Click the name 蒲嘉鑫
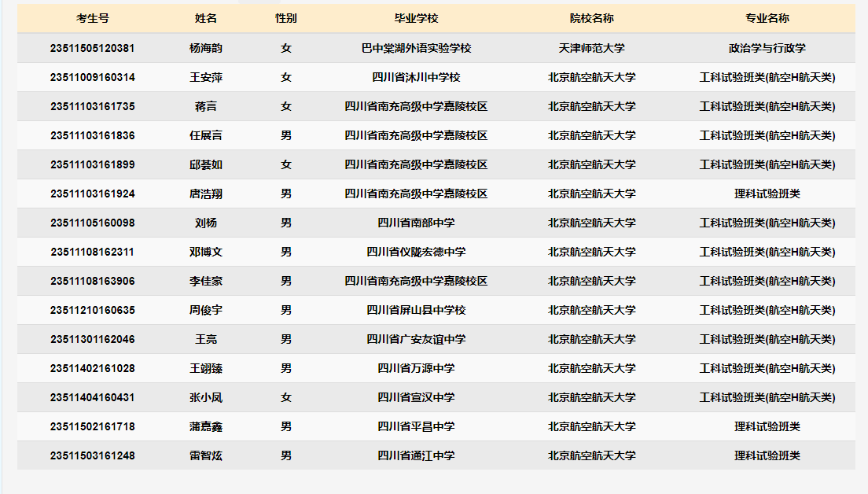This screenshot has width=868, height=494. (205, 426)
